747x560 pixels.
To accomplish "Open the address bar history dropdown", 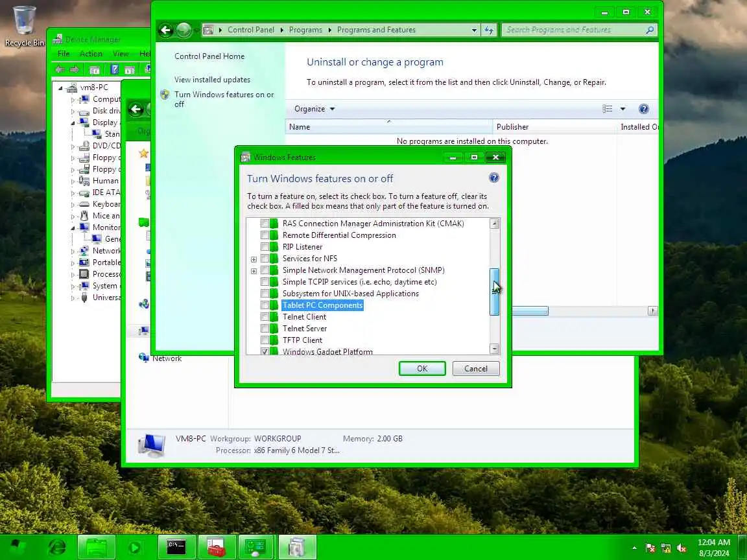I will 474,30.
